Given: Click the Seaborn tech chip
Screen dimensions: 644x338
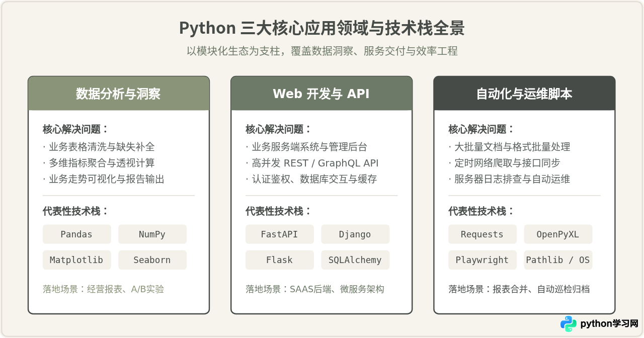Looking at the screenshot, I should click(152, 260).
